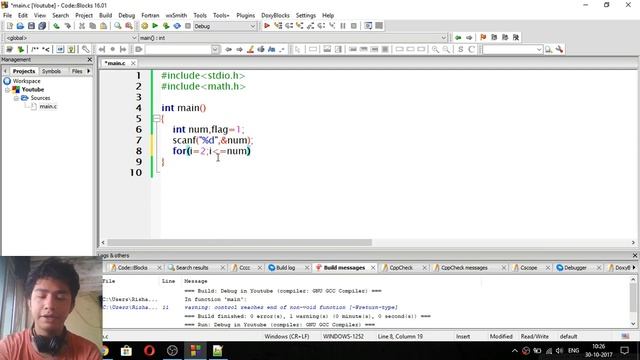
Task: Collapse the Youtube project tree node
Action: 7,89
